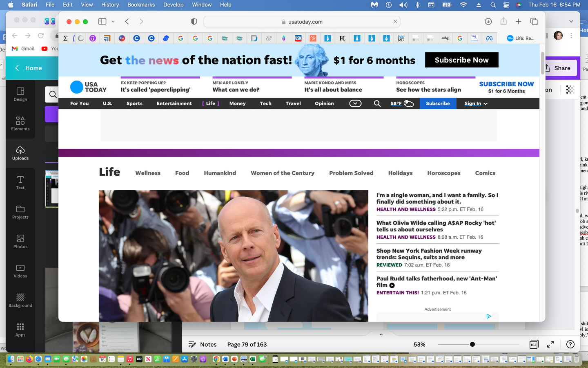Click USA Today search magnifier icon
588x368 pixels.
click(x=377, y=104)
